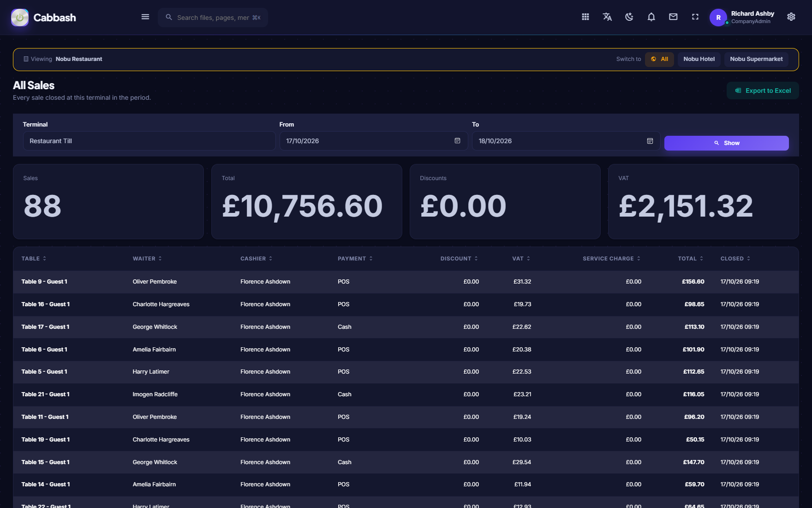
Task: Open the apps grid icon
Action: click(x=585, y=17)
